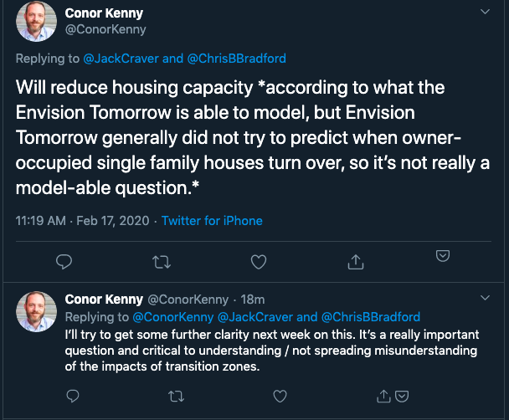Viewport: 509px width, 420px height.
Task: Reply to the transition zones follow-up tweet
Action: point(72,396)
